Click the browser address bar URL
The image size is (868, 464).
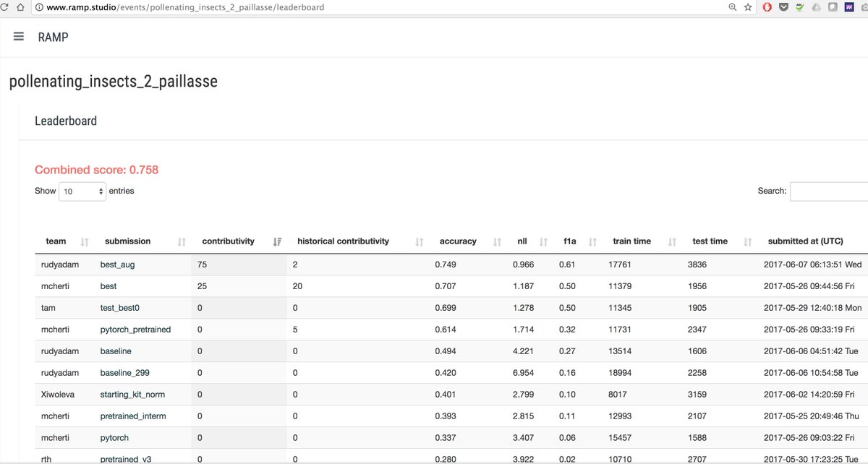[x=185, y=7]
